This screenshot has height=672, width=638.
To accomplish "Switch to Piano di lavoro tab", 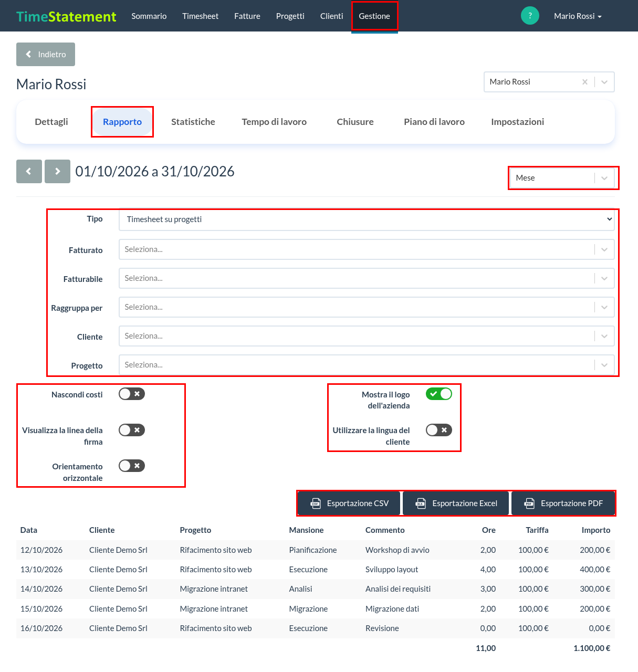I will click(434, 122).
